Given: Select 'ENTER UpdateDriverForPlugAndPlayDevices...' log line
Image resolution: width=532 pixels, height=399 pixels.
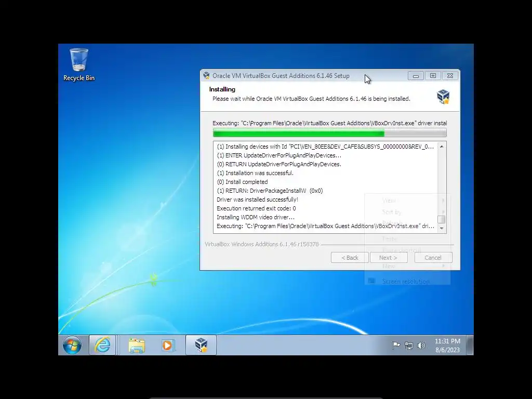Looking at the screenshot, I should pos(279,155).
